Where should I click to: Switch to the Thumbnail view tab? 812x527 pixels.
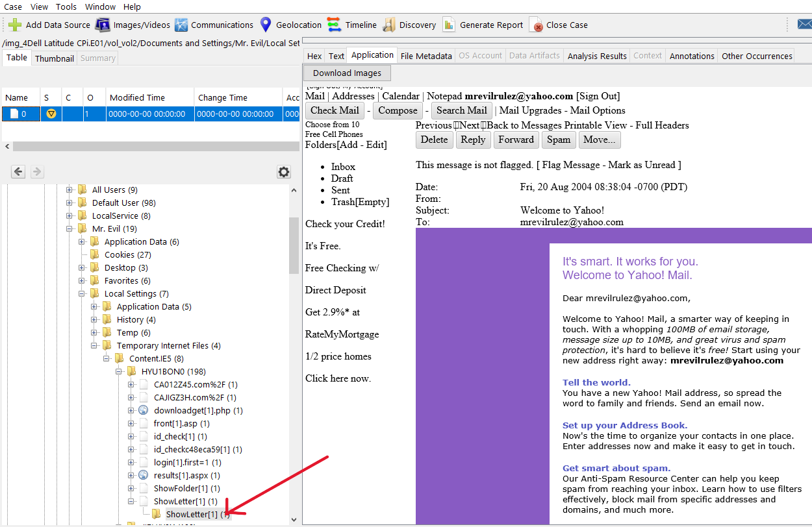click(x=54, y=58)
